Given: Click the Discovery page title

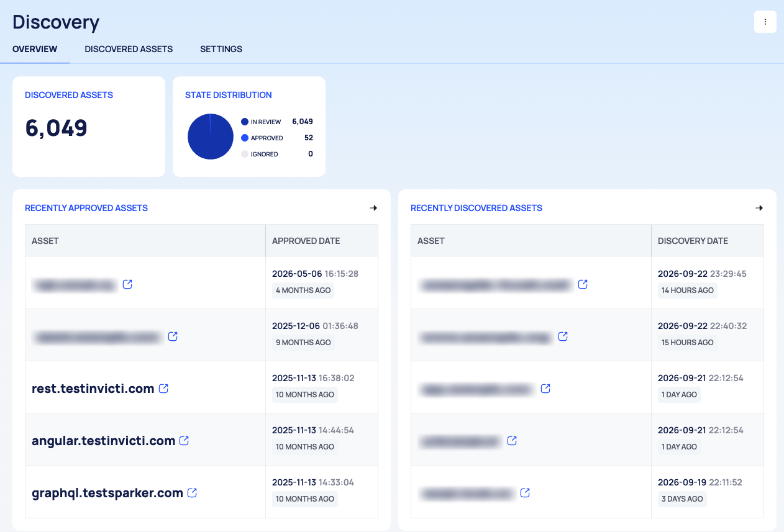Looking at the screenshot, I should pyautogui.click(x=56, y=22).
